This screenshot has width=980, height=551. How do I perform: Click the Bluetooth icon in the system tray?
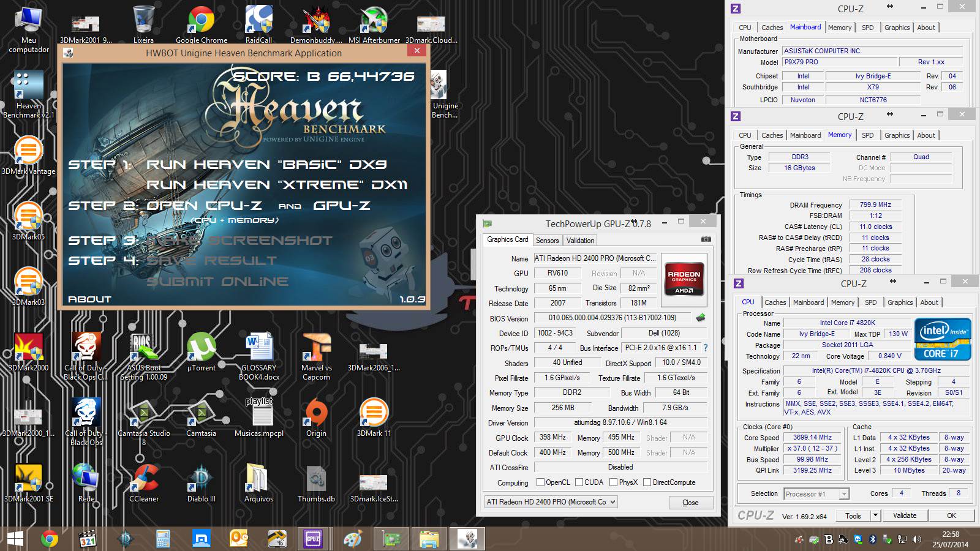(x=873, y=539)
